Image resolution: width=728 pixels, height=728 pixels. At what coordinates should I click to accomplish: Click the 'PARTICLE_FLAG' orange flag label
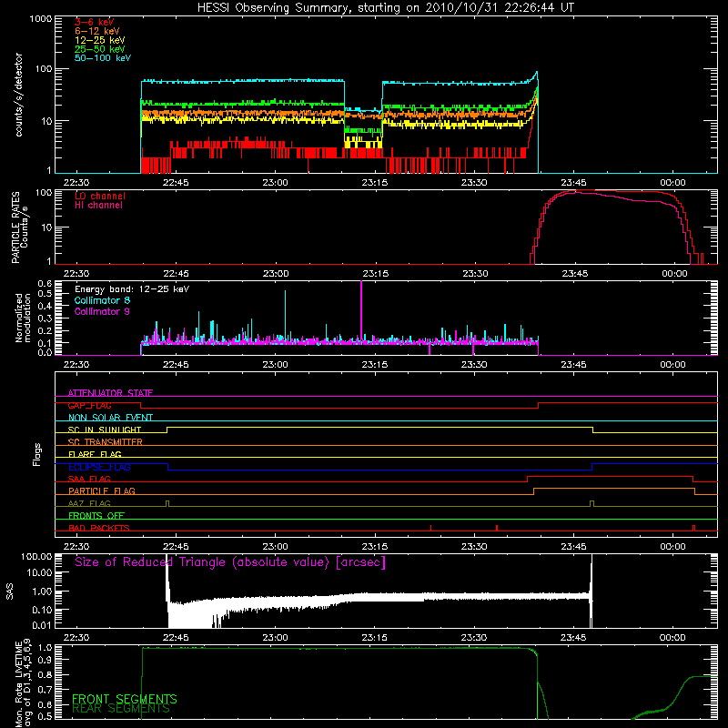pyautogui.click(x=102, y=491)
